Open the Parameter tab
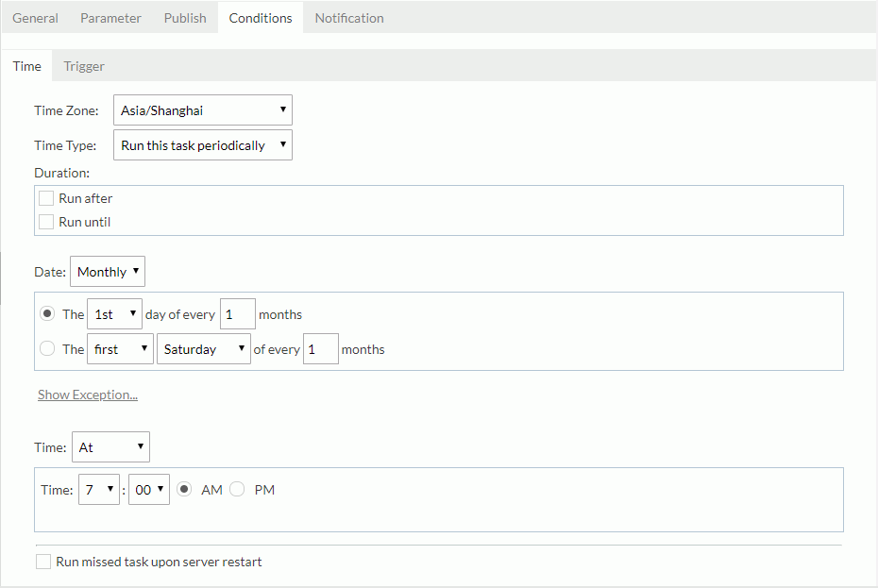 110,17
